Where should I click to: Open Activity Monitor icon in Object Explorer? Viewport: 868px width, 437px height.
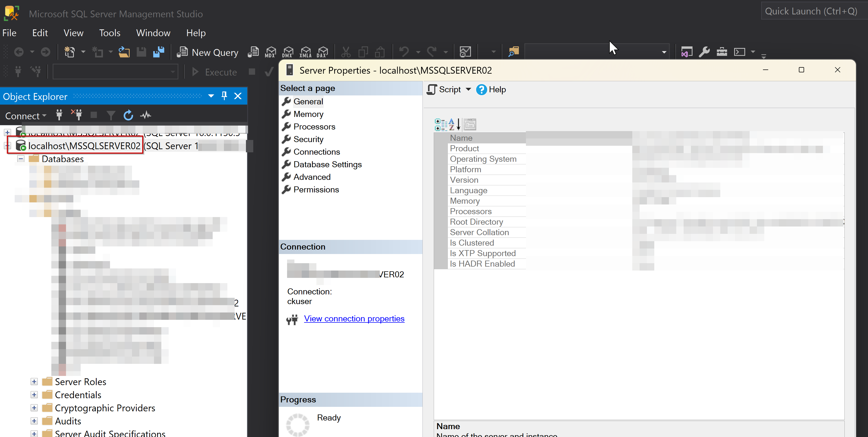[x=146, y=115]
